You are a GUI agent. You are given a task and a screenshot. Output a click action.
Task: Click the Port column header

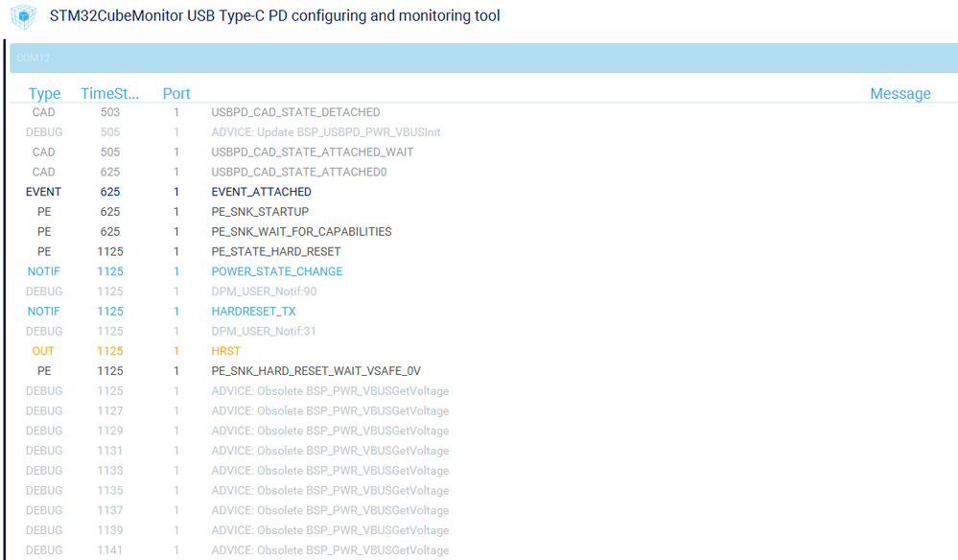175,93
